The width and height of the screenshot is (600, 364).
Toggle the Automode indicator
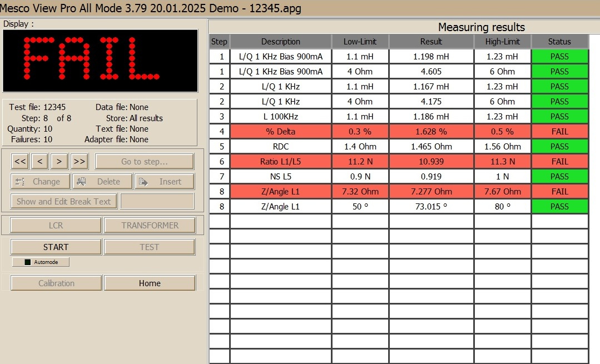(x=28, y=262)
